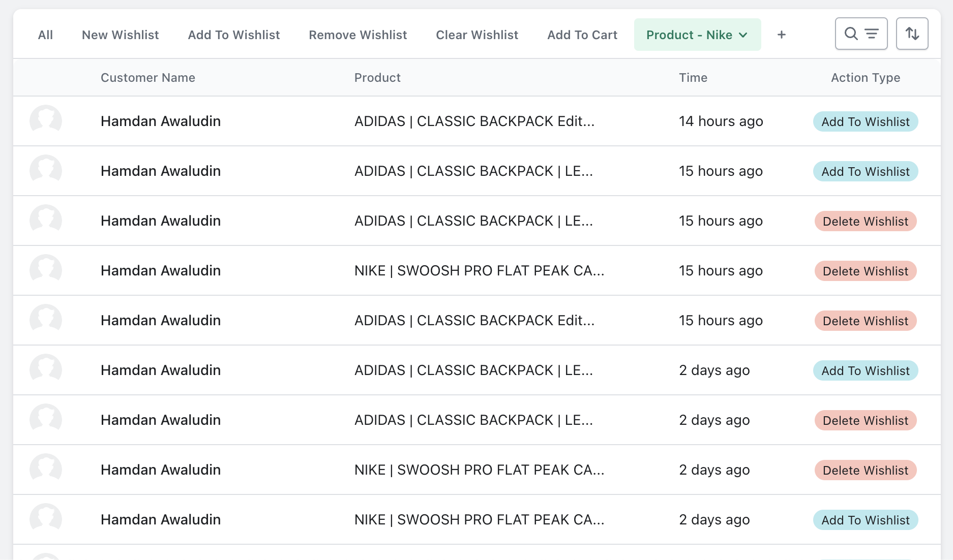Switch to Add To Cart tab
The height and width of the screenshot is (560, 953).
tap(582, 35)
